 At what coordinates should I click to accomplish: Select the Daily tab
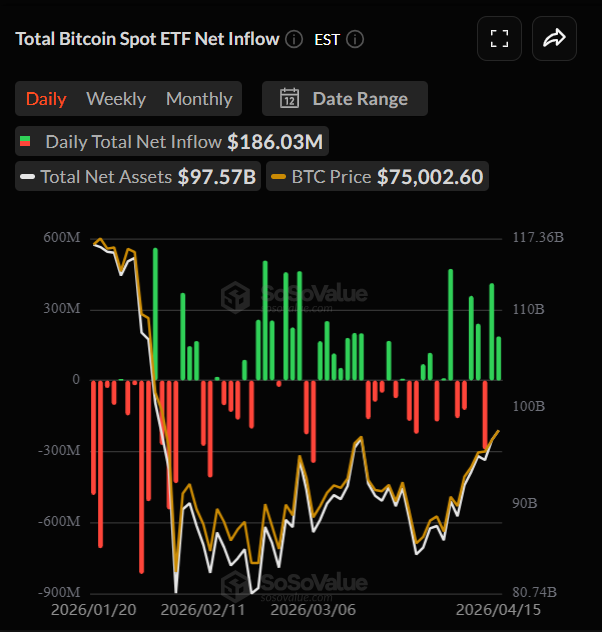46,99
